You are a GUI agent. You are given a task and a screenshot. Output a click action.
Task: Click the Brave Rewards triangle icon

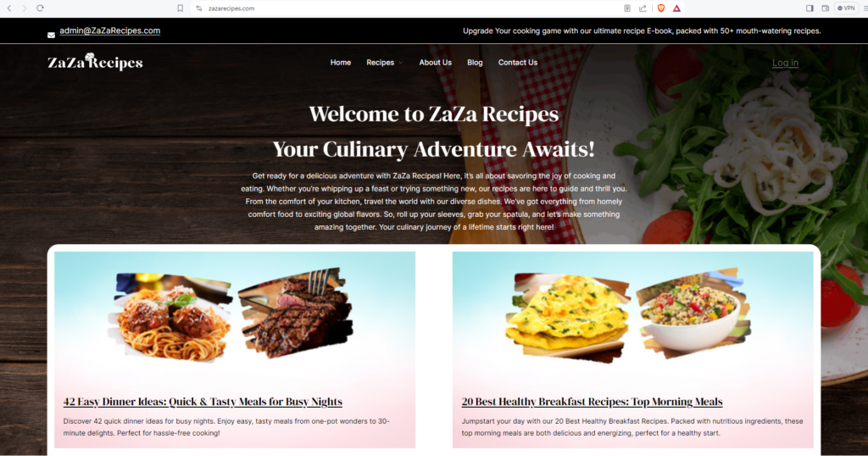click(x=676, y=8)
